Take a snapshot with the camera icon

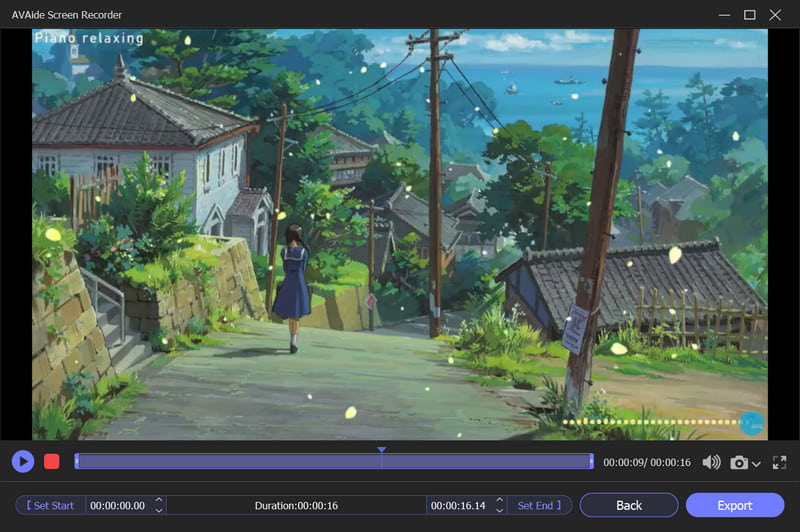pos(739,463)
